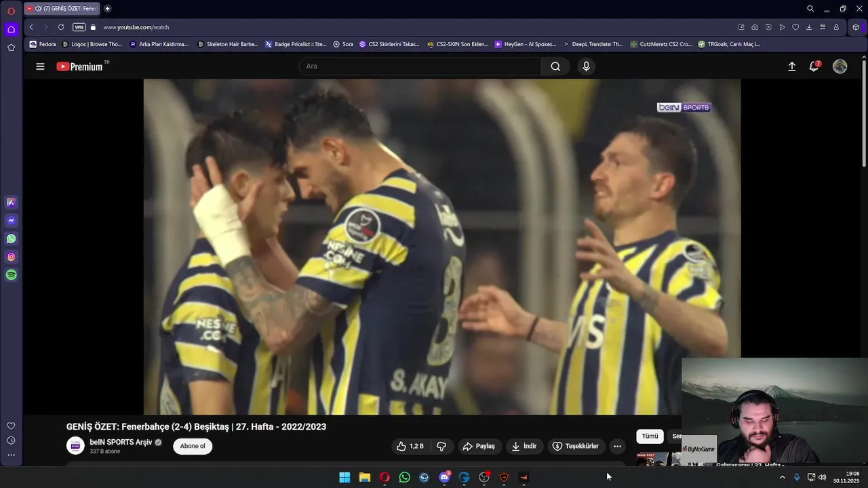Open a new browser tab with plus
Viewport: 868px width, 488px height.
(x=107, y=9)
